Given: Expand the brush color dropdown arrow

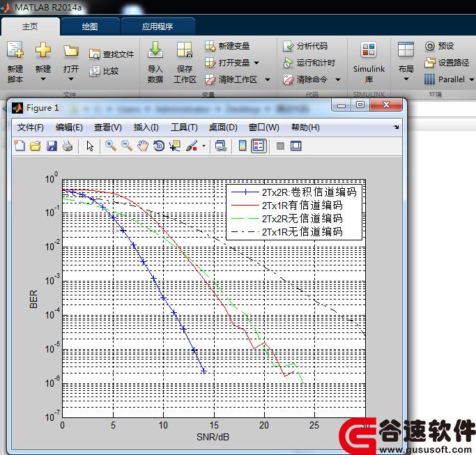Looking at the screenshot, I should tap(204, 146).
